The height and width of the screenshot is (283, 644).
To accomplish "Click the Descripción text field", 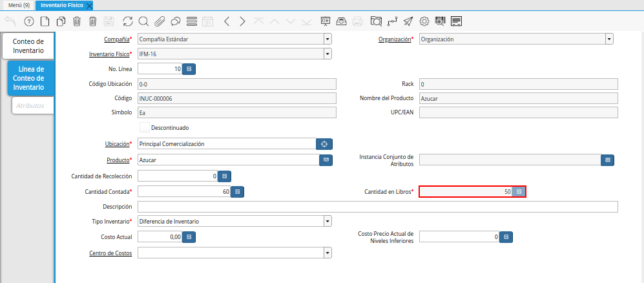I will point(377,207).
